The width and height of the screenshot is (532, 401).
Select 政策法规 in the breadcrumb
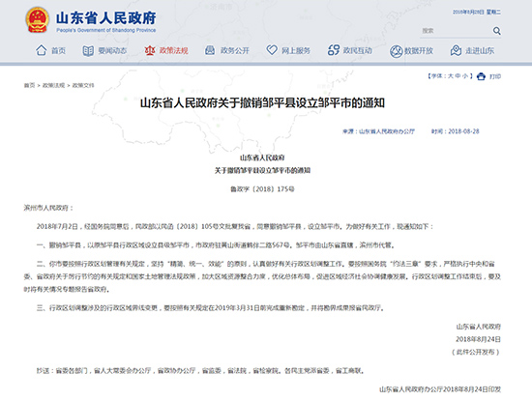[53, 85]
